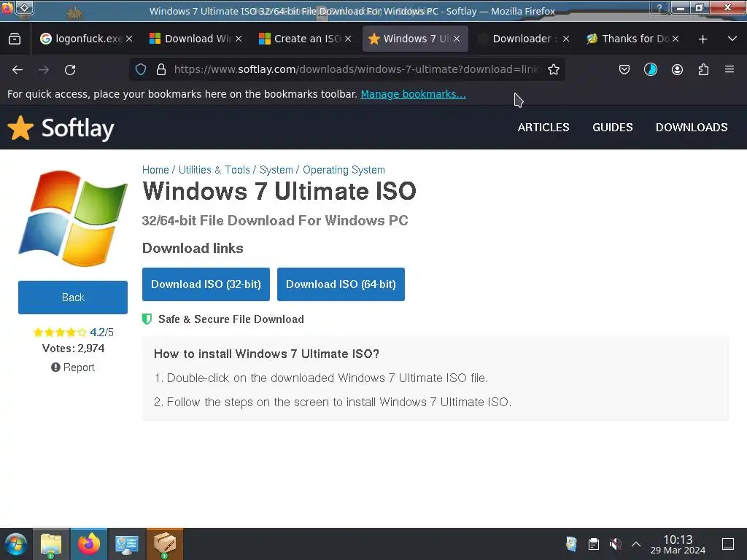Image resolution: width=747 pixels, height=560 pixels.
Task: Expand hidden tray icons arrow
Action: (x=636, y=544)
